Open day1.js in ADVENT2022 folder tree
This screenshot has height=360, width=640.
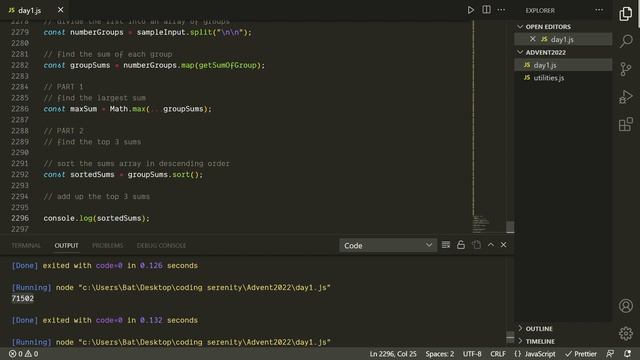(563, 65)
